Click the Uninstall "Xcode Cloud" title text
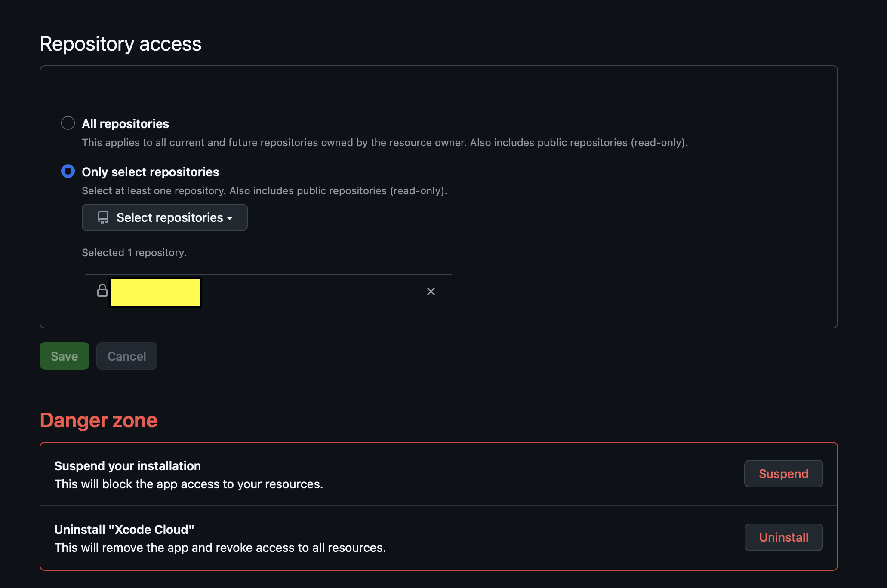The height and width of the screenshot is (588, 887). pyautogui.click(x=124, y=530)
